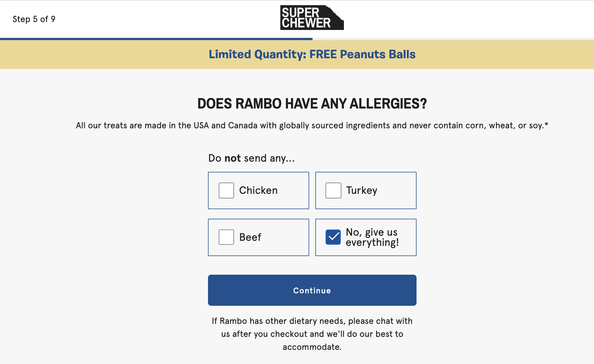Check the Beef checkbox
The height and width of the screenshot is (364, 594).
[226, 237]
